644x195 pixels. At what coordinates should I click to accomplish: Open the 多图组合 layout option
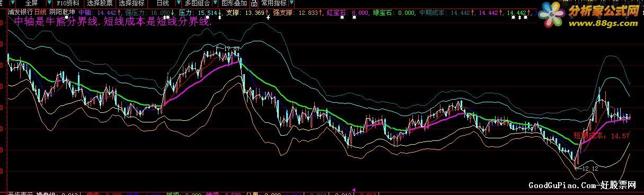197,3
